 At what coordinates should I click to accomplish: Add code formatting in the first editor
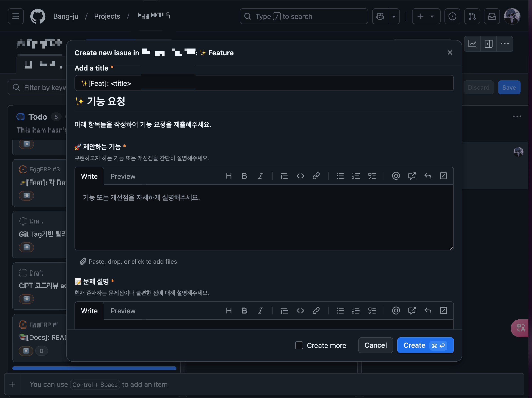pos(300,176)
